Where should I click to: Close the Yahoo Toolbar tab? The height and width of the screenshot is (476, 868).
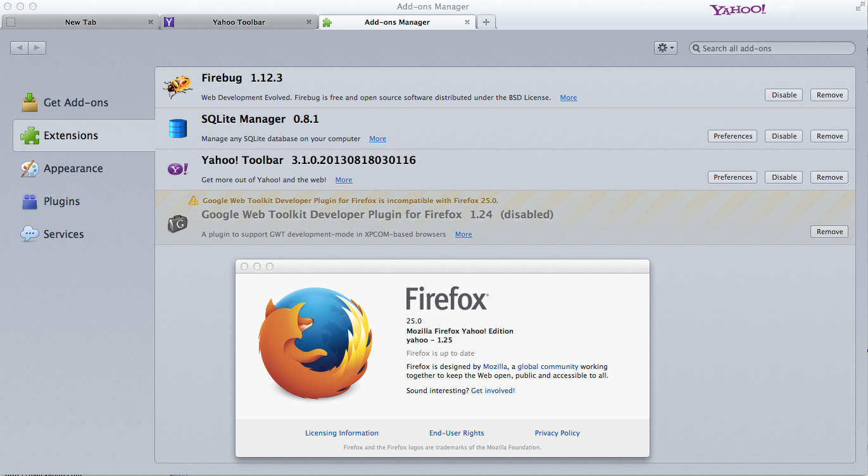pyautogui.click(x=309, y=22)
